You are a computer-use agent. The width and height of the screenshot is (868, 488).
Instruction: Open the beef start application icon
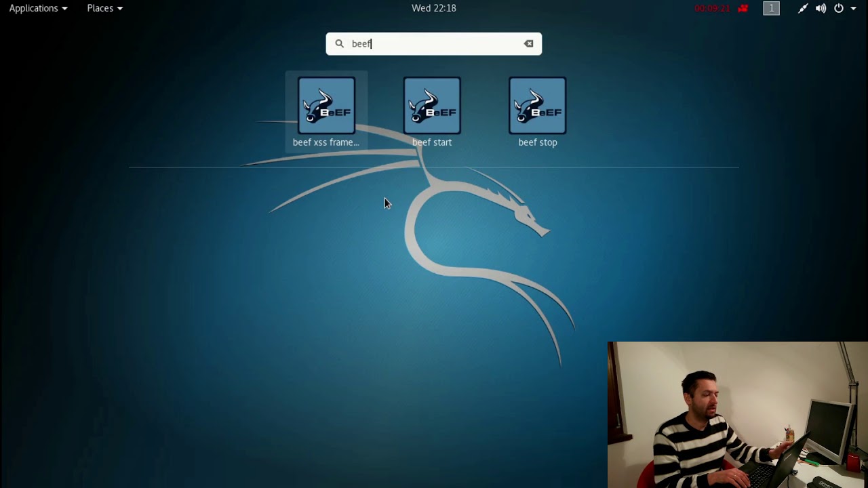[x=432, y=106]
